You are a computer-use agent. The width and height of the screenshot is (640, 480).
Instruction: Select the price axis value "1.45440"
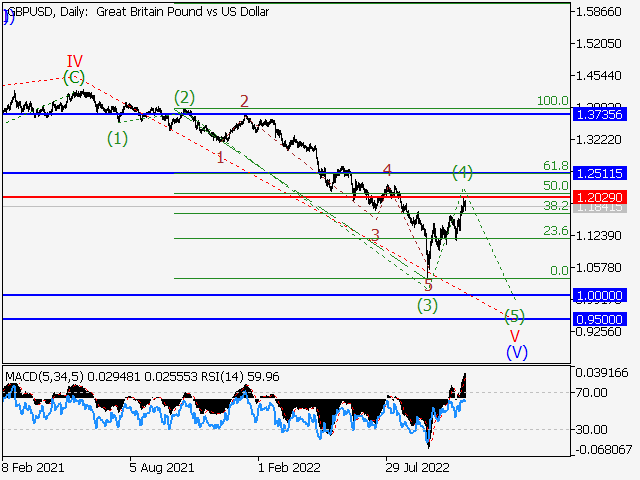click(598, 76)
